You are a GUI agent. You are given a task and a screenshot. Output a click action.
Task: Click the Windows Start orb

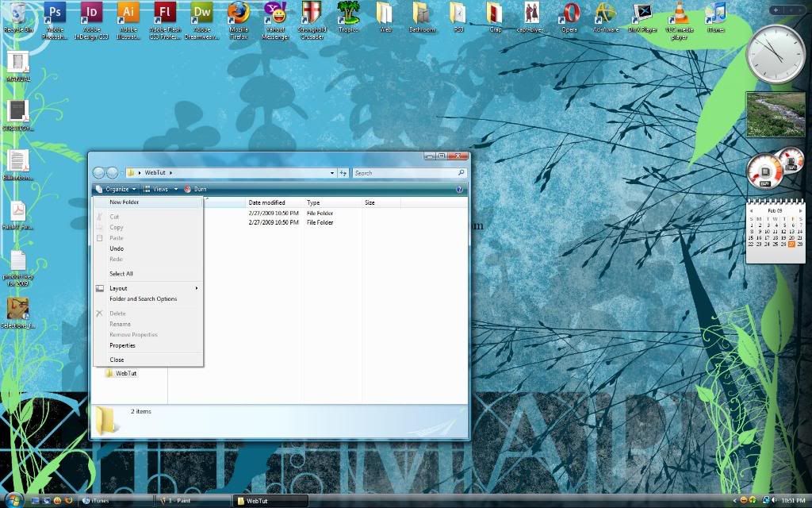13,500
